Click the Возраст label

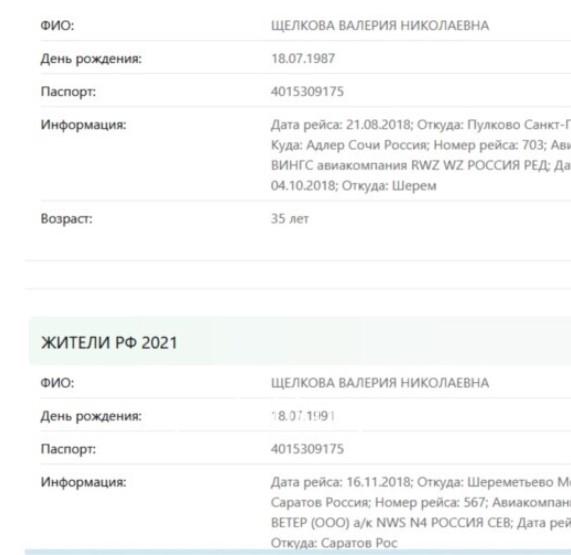tap(67, 219)
